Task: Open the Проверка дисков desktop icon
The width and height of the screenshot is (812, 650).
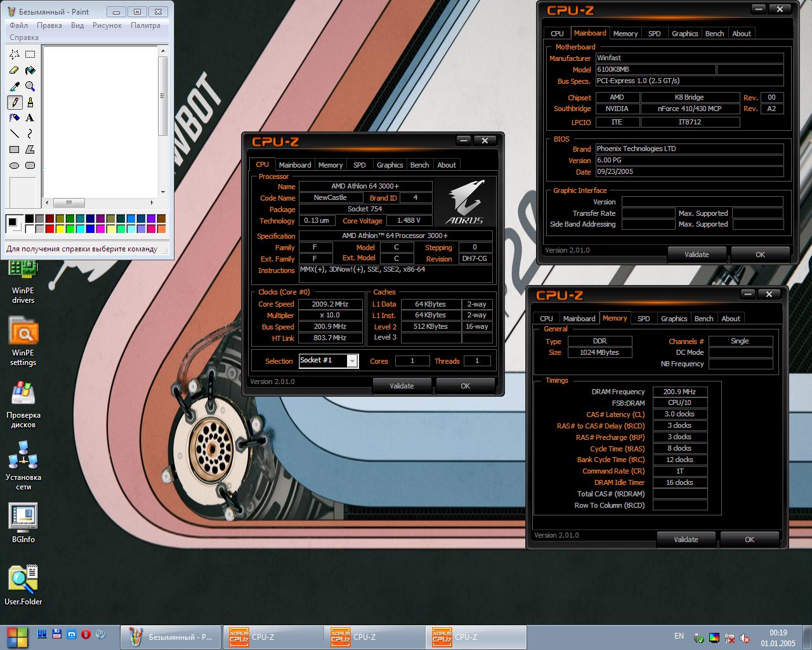Action: (x=23, y=405)
